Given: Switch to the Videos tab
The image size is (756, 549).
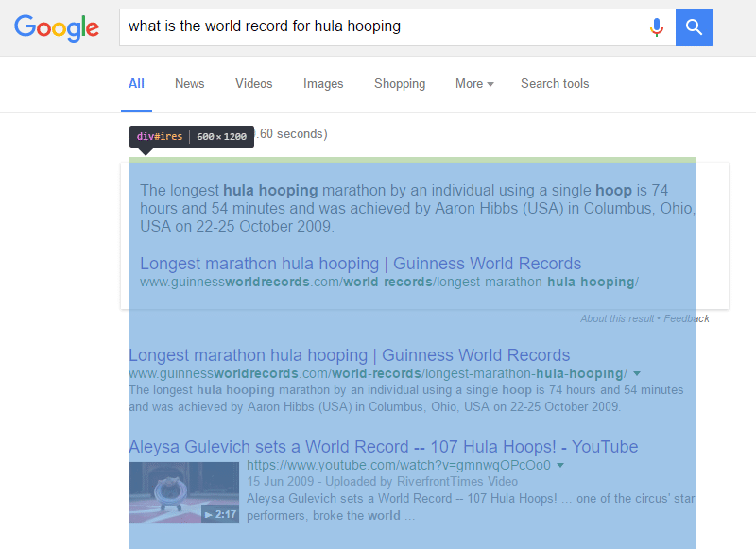Looking at the screenshot, I should 253,84.
